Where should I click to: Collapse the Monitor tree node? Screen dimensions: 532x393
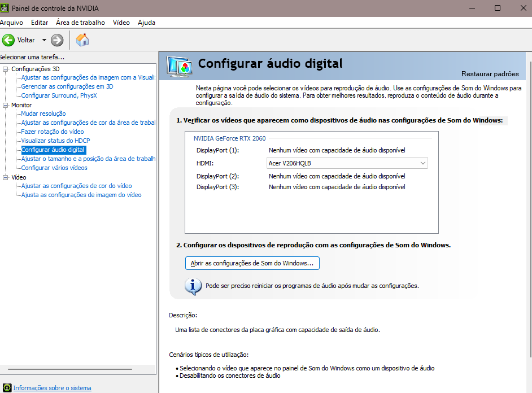pyautogui.click(x=6, y=105)
